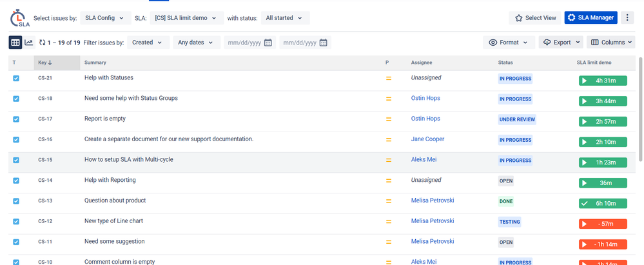
Task: Click the overdue - 57m SLA badge
Action: 603,224
